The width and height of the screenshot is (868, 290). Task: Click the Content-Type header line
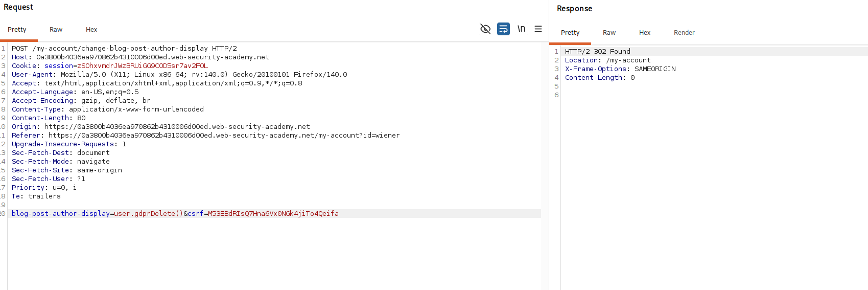[108, 109]
